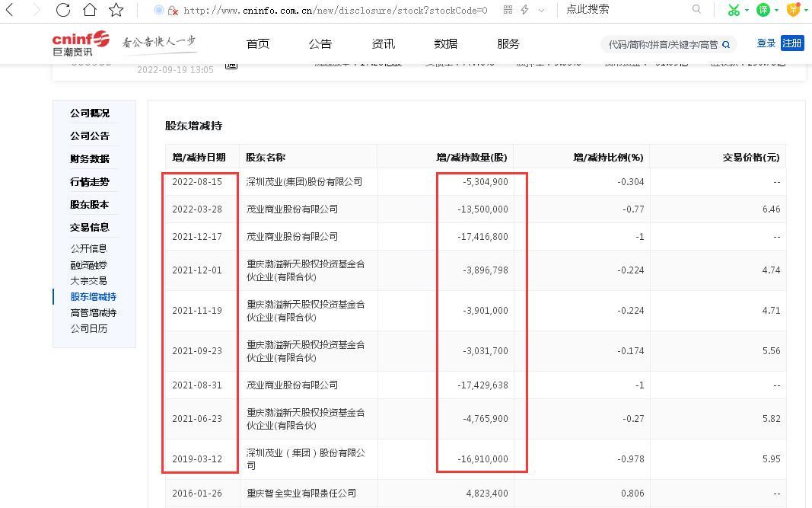Click the 注册 button
This screenshot has height=508, width=812.
point(791,43)
